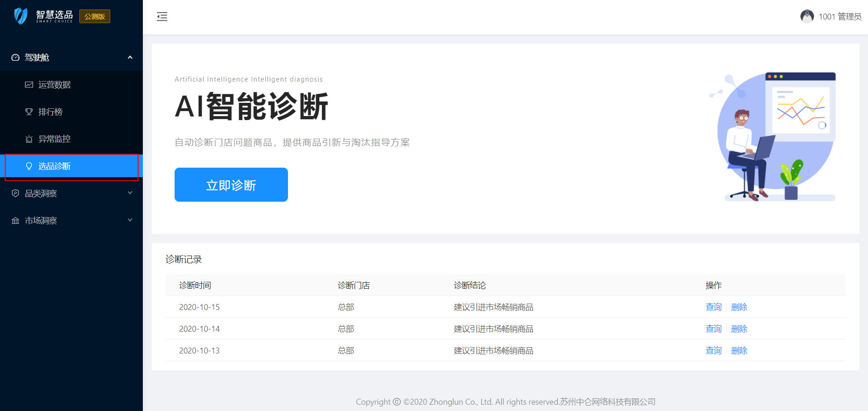
Task: Collapse the 驾驶舱 menu chevron
Action: pos(130,58)
